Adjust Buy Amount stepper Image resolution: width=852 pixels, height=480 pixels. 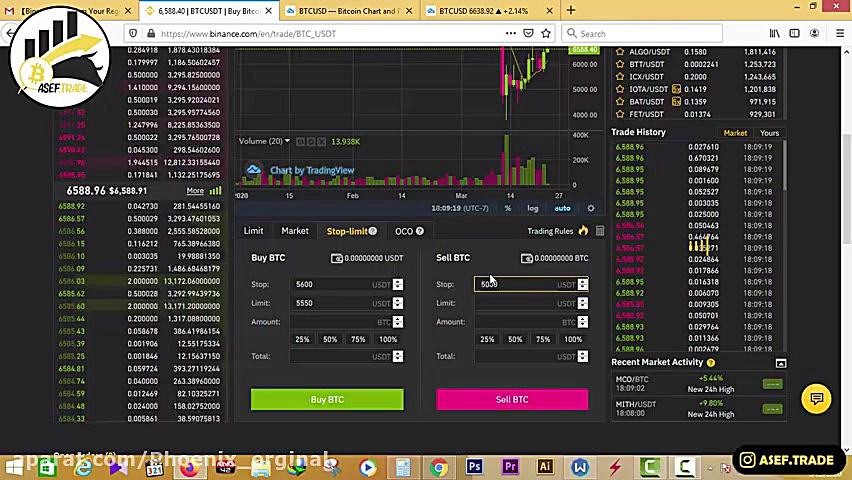coord(398,322)
